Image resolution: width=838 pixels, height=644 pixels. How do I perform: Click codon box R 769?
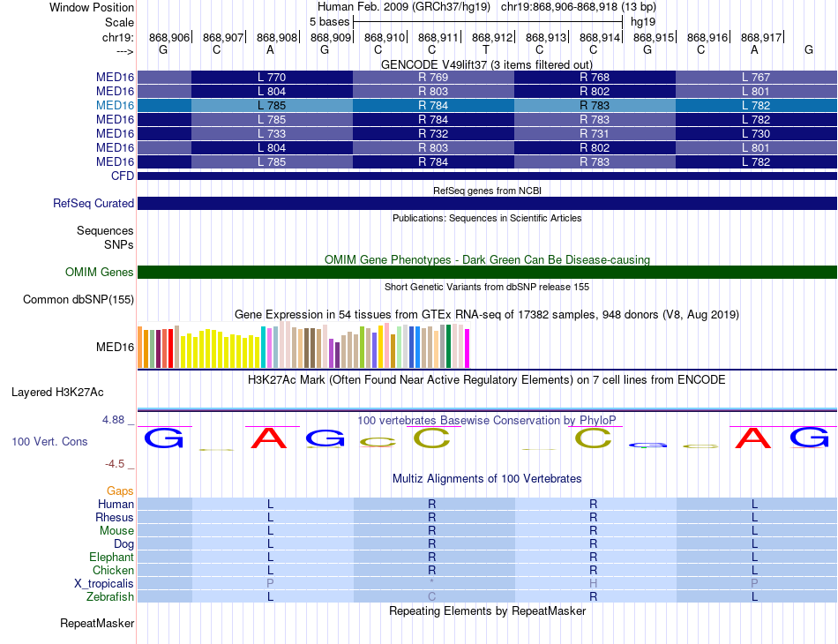[x=433, y=77]
